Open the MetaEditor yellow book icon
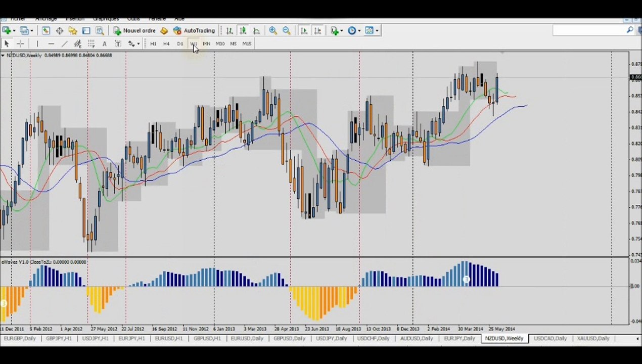642x364 pixels. click(164, 31)
